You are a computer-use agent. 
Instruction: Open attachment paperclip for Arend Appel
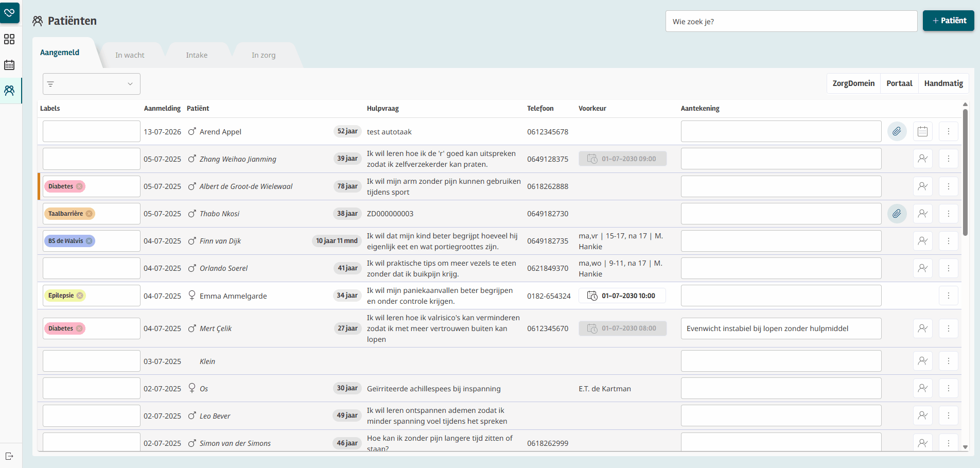[897, 131]
